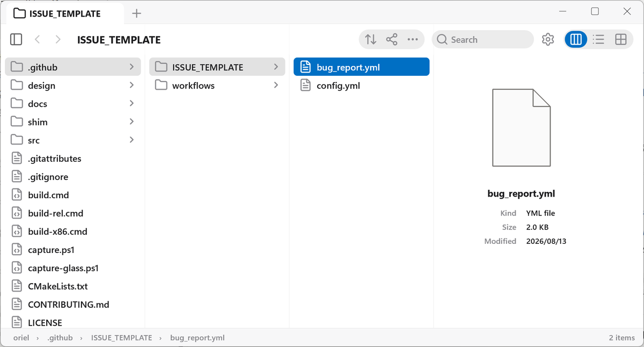The width and height of the screenshot is (644, 347).
Task: Open a new tab with plus
Action: (x=137, y=13)
